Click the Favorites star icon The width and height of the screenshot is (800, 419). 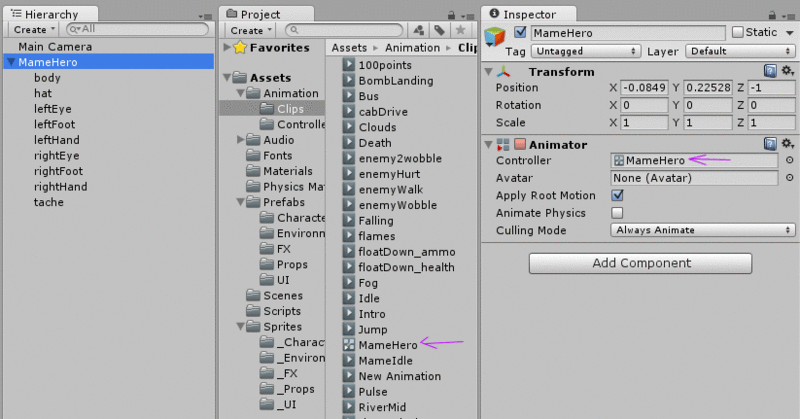240,47
